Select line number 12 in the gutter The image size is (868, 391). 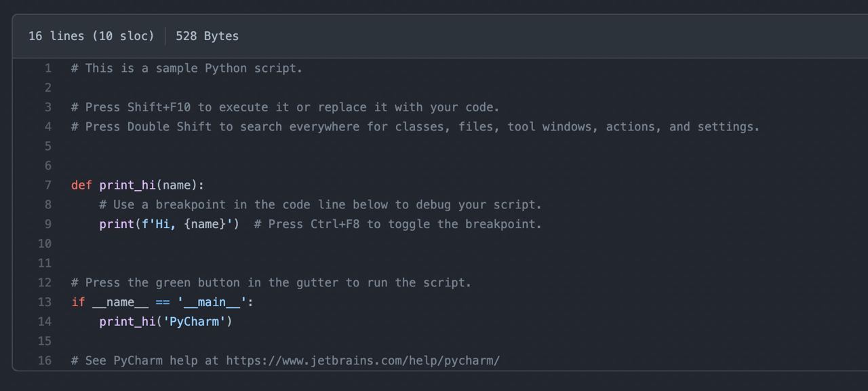[x=45, y=282]
